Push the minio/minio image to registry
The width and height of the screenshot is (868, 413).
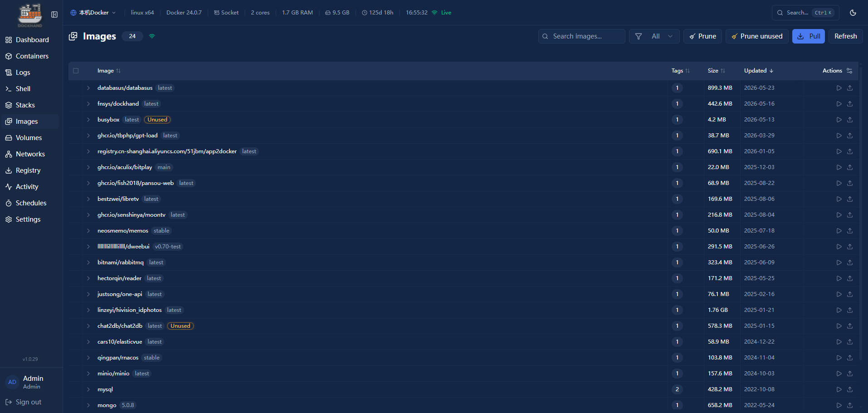(x=850, y=374)
